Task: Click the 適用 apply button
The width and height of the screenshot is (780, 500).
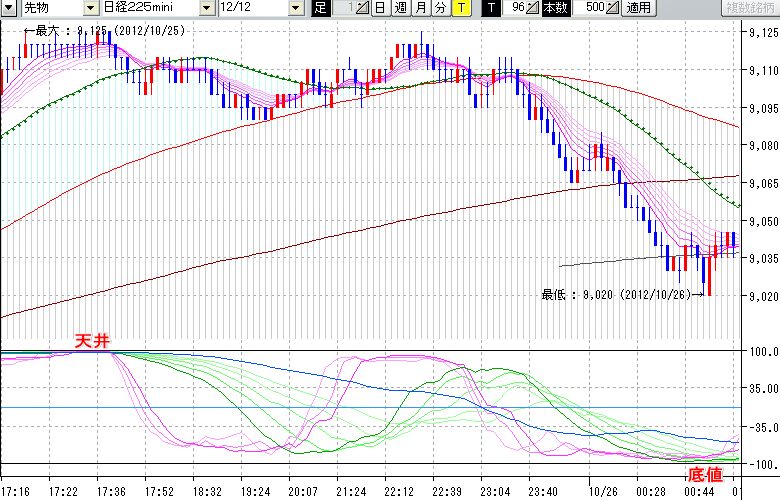Action: pos(638,8)
